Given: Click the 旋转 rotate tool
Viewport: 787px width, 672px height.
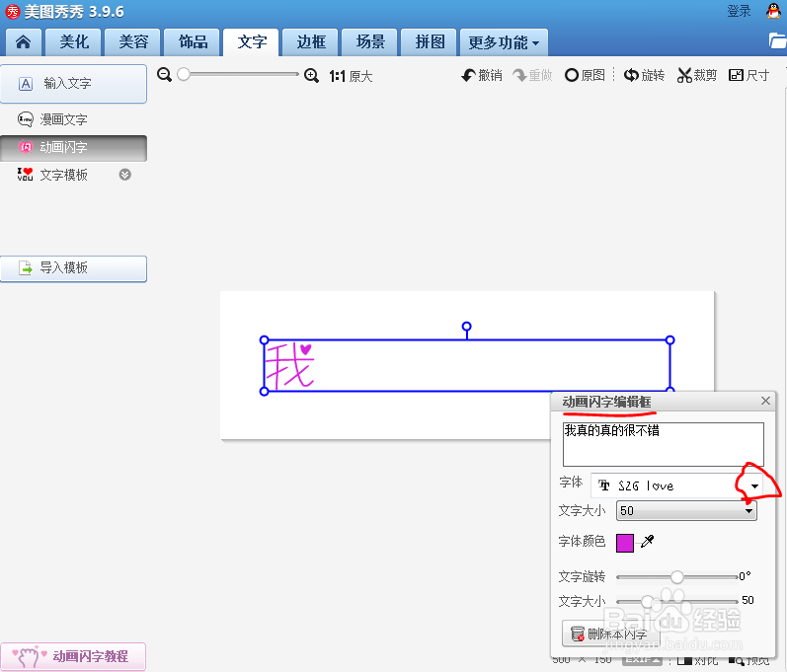Looking at the screenshot, I should pyautogui.click(x=644, y=75).
